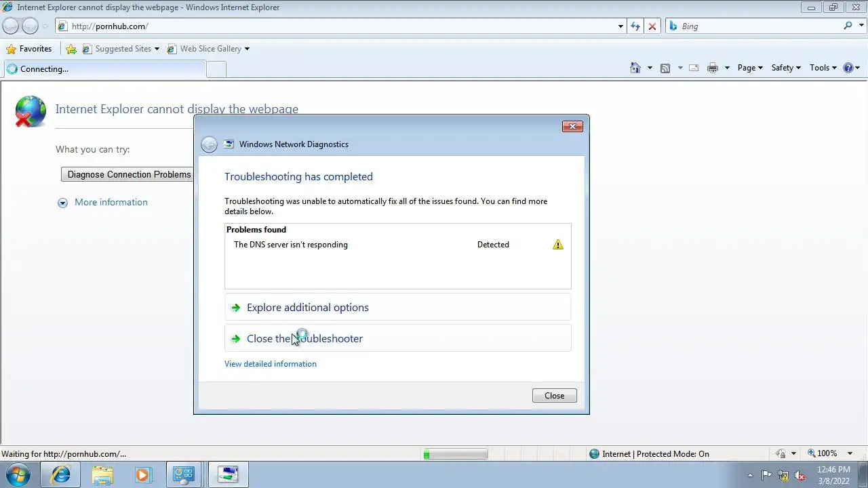This screenshot has height=488, width=868.
Task: Open the Favorites star button
Action: pos(28,49)
